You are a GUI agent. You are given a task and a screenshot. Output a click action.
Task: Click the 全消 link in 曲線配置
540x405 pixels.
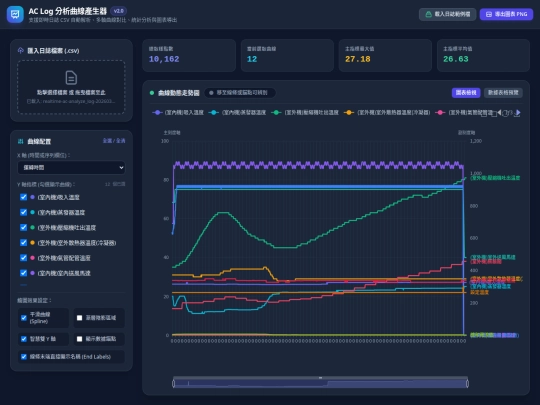tap(121, 141)
